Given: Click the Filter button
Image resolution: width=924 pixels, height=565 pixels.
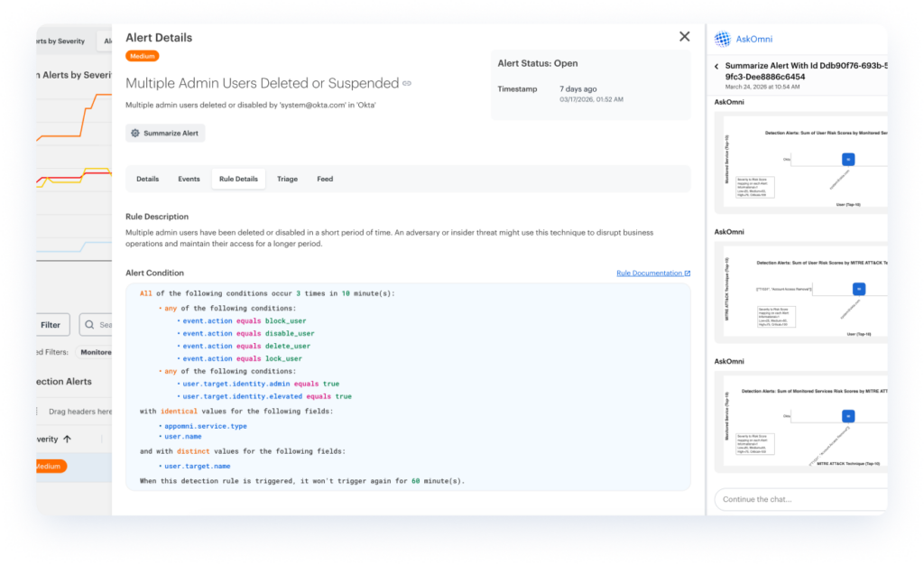Looking at the screenshot, I should pyautogui.click(x=51, y=325).
